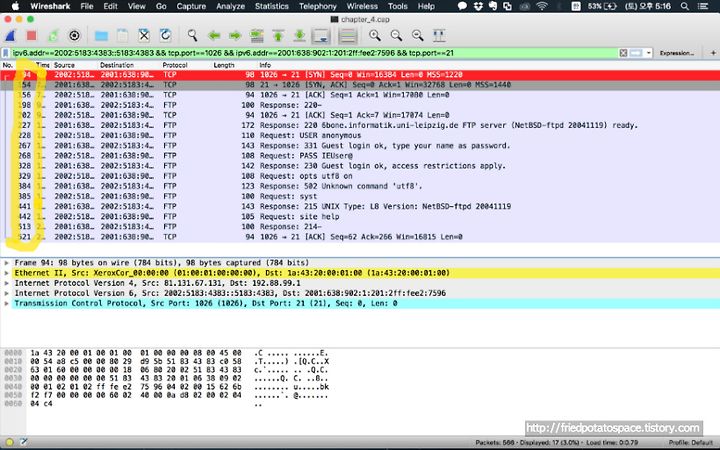This screenshot has height=450, width=720.
Task: Select 'Request: syst' packet
Action: [360, 197]
